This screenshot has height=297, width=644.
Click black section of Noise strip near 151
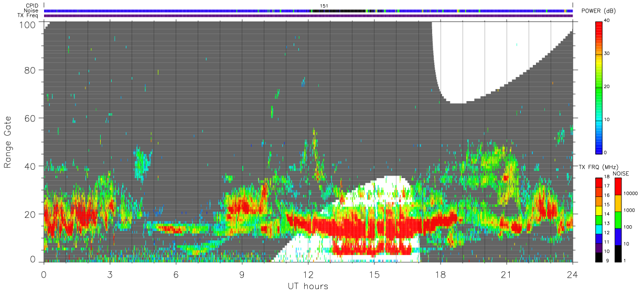338,10
